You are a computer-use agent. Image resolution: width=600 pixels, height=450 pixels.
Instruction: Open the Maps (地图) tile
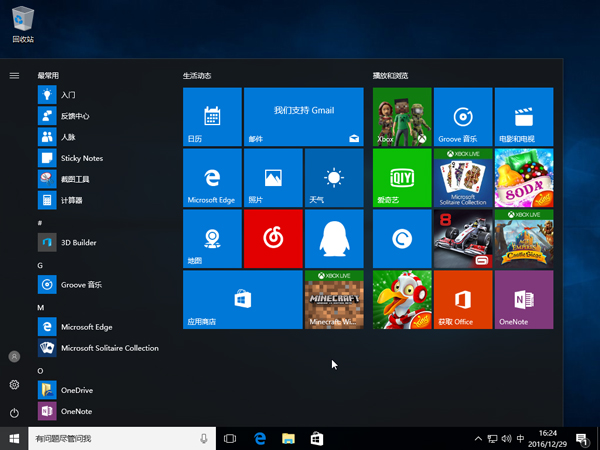point(212,239)
